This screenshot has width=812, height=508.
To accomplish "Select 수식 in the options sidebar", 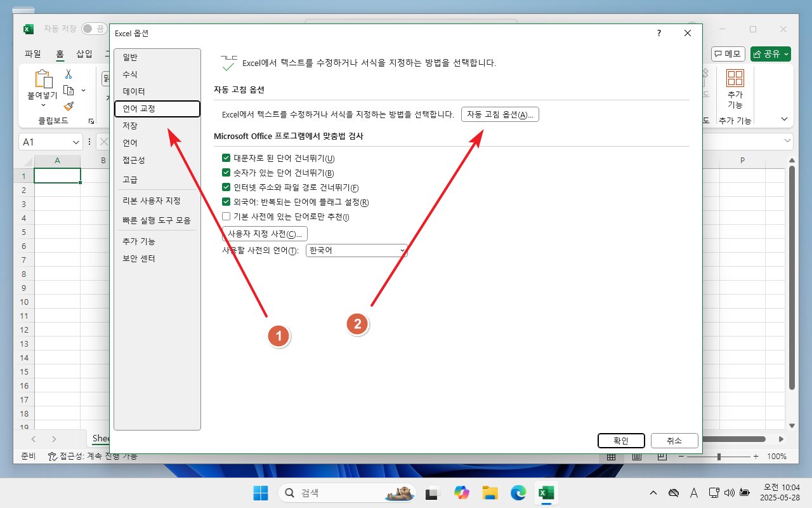I will click(x=157, y=74).
